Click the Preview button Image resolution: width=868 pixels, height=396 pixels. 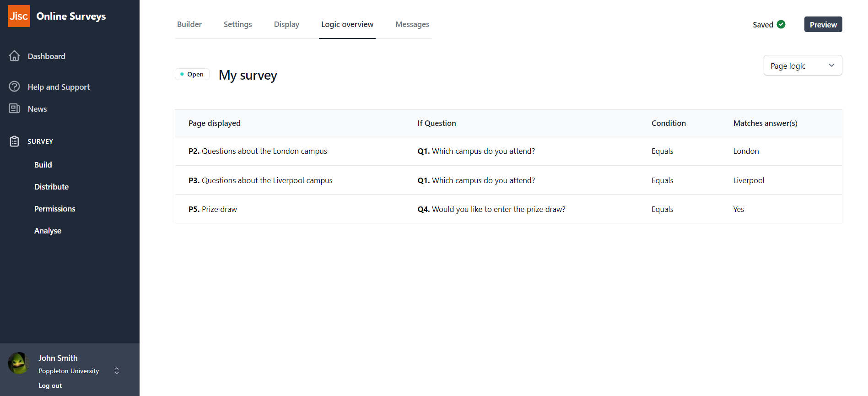pyautogui.click(x=823, y=24)
